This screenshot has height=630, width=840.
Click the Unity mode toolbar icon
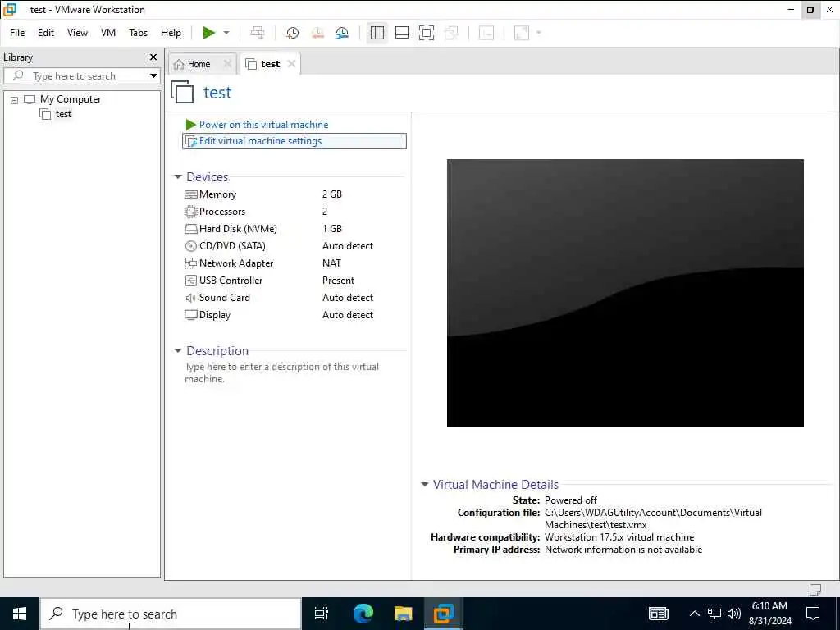pyautogui.click(x=452, y=33)
